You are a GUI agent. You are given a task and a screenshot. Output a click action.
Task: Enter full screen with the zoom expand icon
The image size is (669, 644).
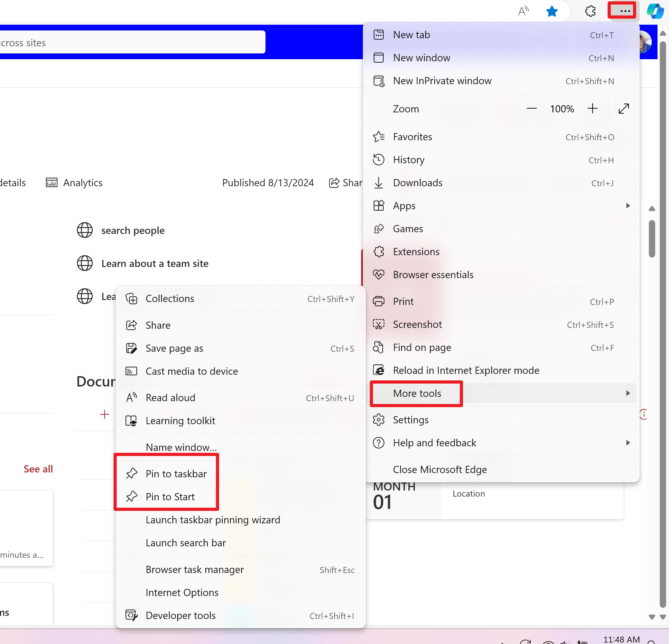coord(624,109)
